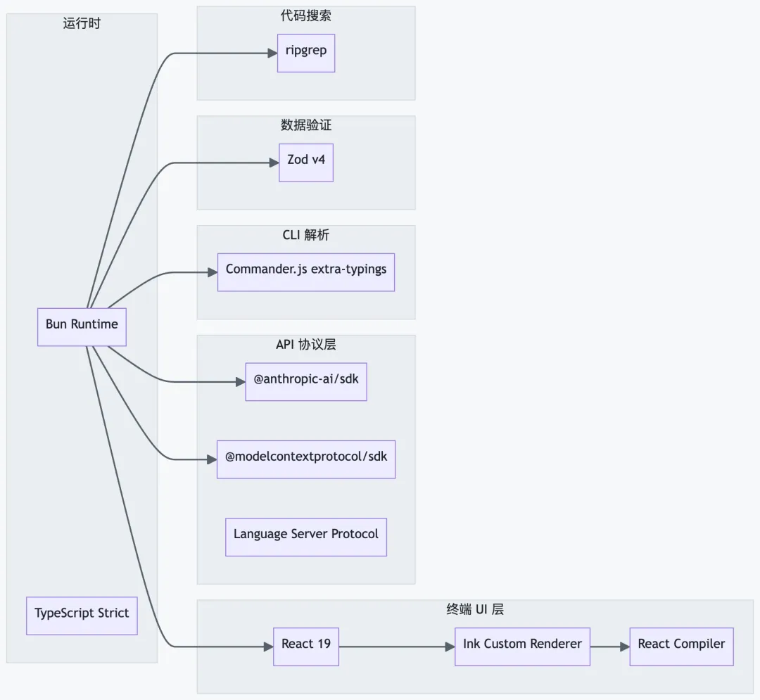The image size is (760, 700).
Task: Select the Zod v4 node
Action: (x=306, y=163)
